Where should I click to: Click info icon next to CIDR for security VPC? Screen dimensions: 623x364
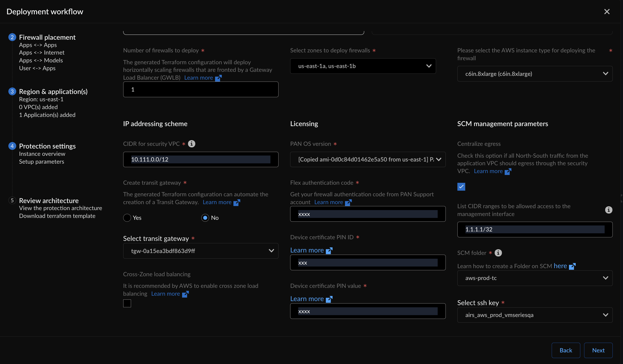coord(192,144)
